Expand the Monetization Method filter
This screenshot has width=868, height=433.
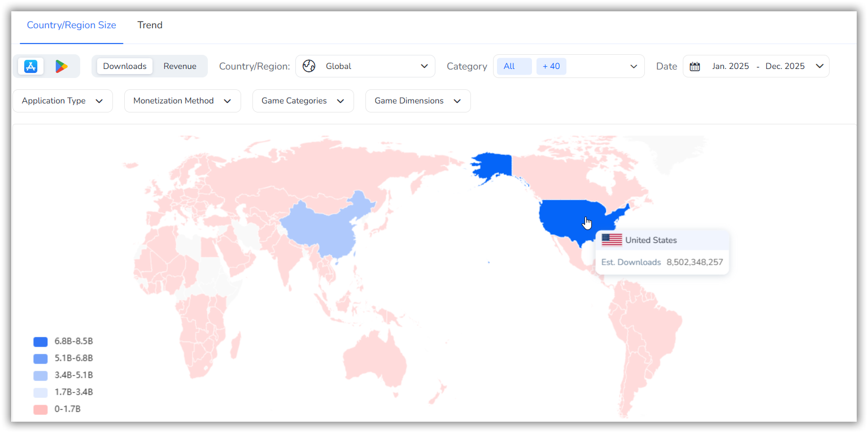point(182,101)
